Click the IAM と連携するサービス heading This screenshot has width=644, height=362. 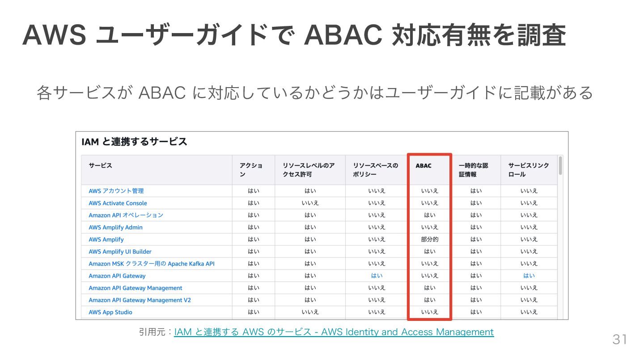[134, 142]
